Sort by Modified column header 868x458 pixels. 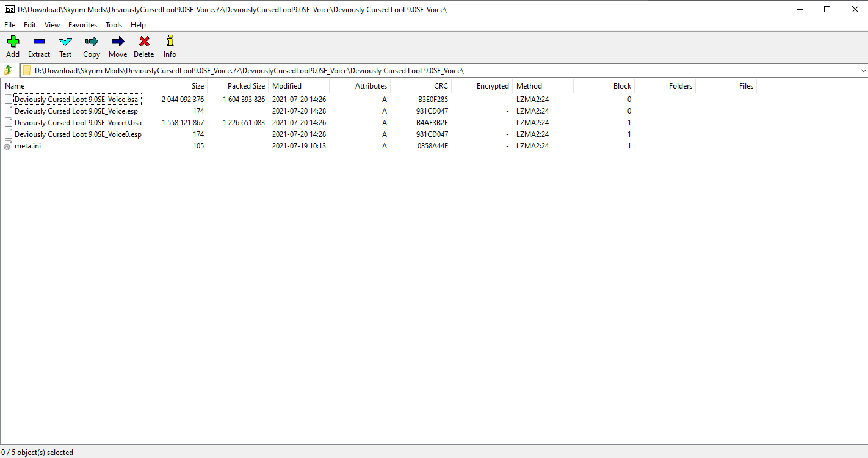coord(299,86)
